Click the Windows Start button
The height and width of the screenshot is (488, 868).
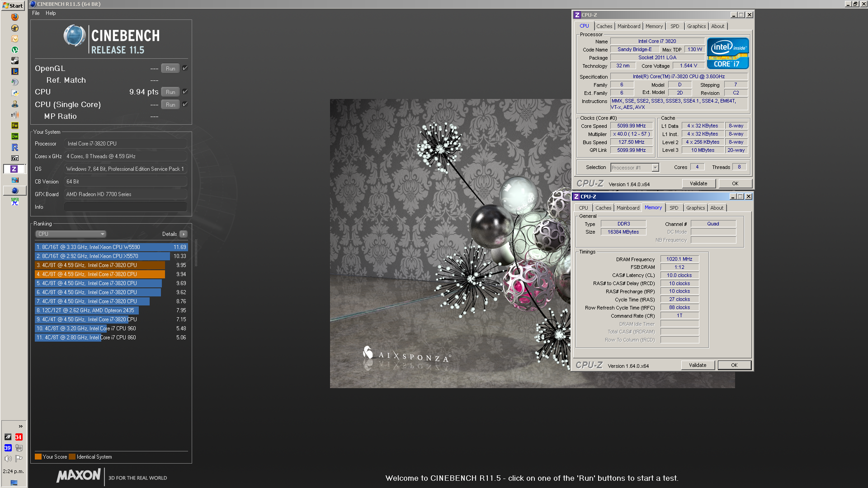click(13, 5)
